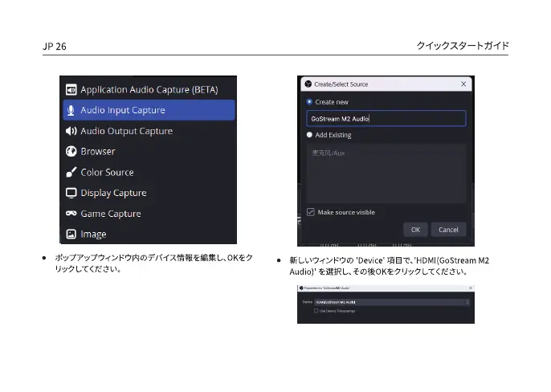
Task: Close the Create/Select Source dialog
Action: click(x=463, y=84)
